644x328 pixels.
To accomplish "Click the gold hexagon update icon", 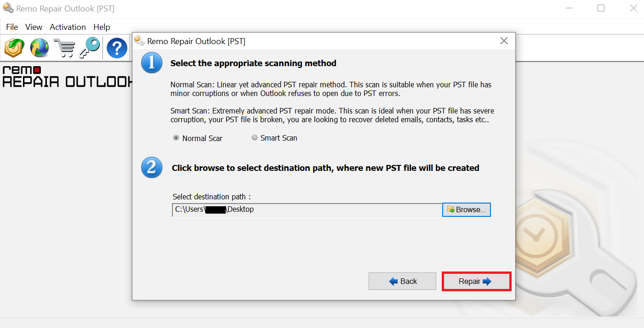I will [14, 48].
